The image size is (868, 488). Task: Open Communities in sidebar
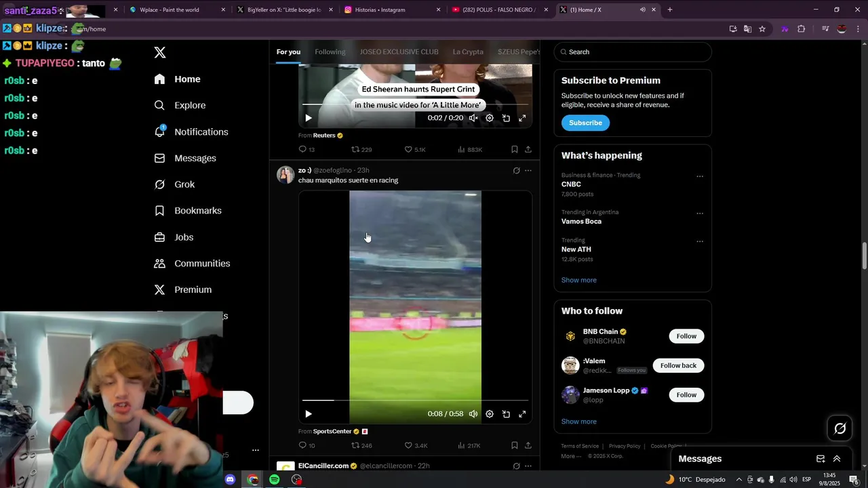pyautogui.click(x=192, y=263)
